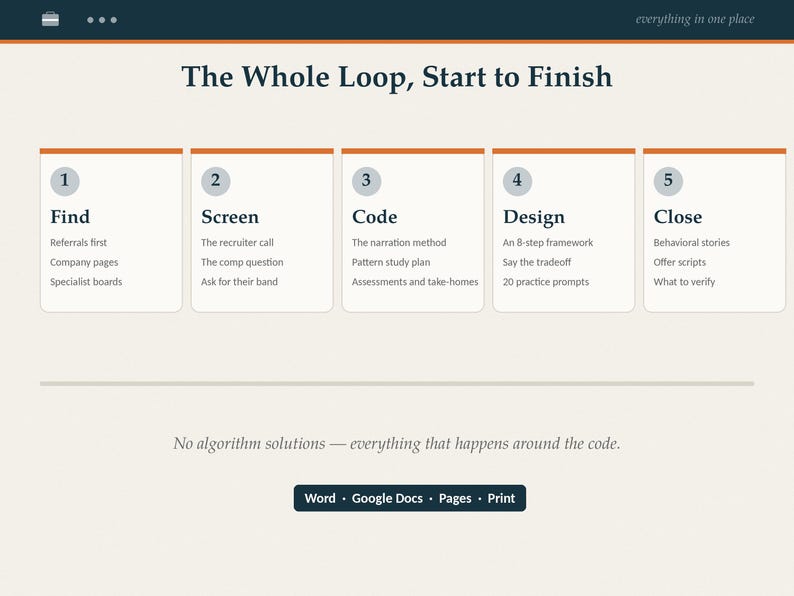
Task: Open the three-dot menu in header
Action: point(102,20)
